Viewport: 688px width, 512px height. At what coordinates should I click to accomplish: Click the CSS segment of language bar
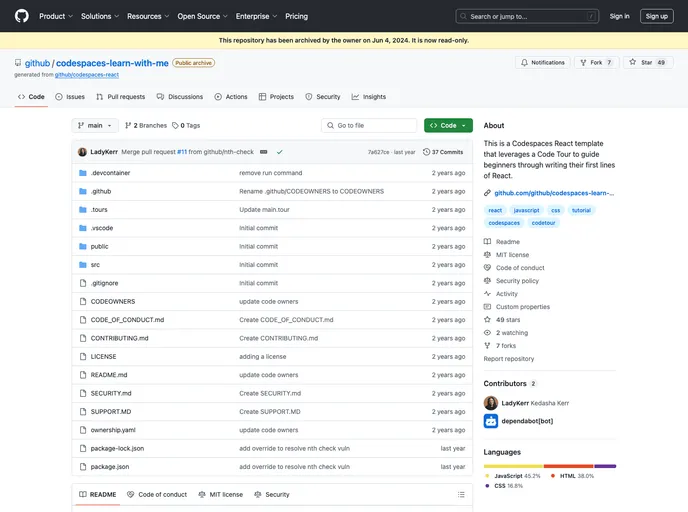click(605, 466)
